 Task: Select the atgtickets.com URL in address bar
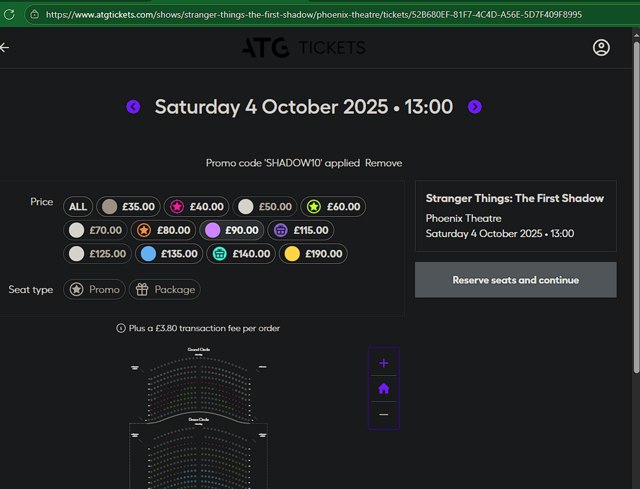pyautogui.click(x=313, y=15)
